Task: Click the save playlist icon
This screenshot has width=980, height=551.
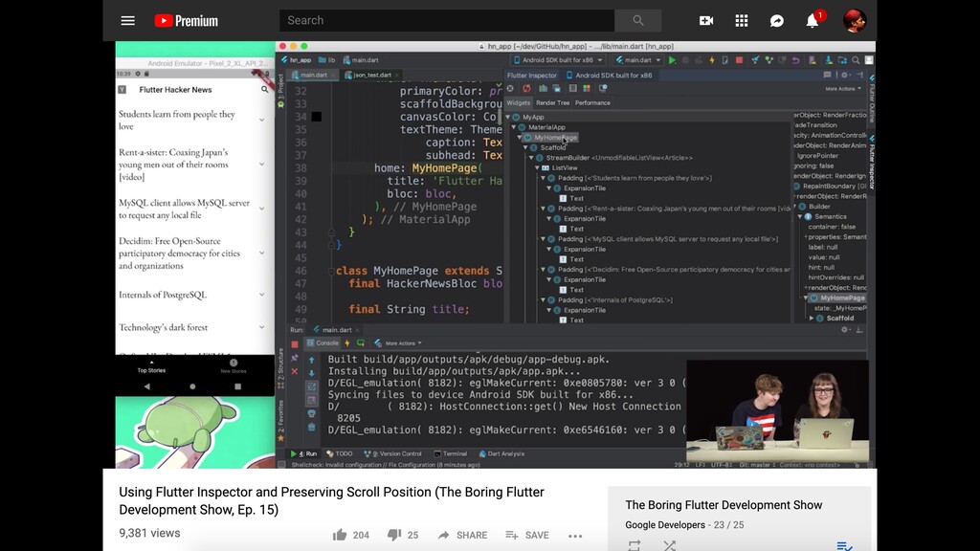Action: click(844, 545)
